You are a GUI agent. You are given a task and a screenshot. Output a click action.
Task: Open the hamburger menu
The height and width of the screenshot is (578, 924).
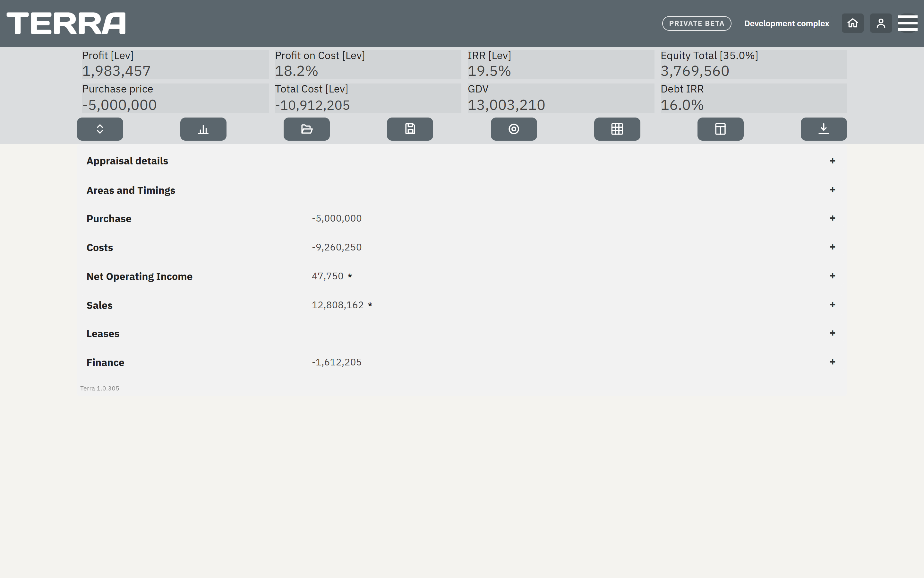click(908, 23)
